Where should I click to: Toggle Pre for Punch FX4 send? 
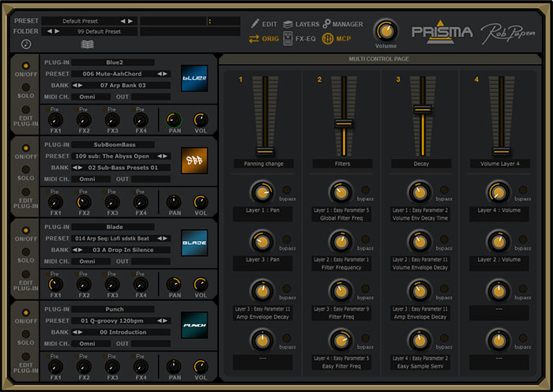[x=134, y=356]
